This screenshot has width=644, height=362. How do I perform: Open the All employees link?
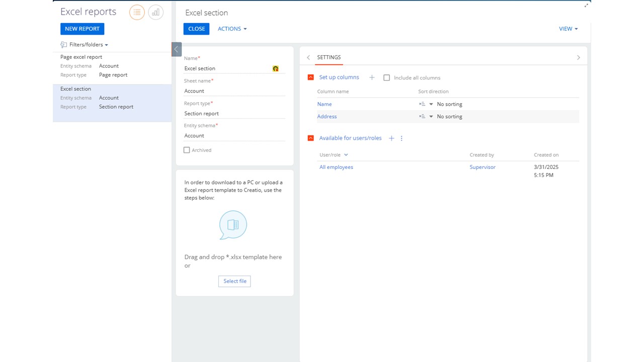coord(336,167)
